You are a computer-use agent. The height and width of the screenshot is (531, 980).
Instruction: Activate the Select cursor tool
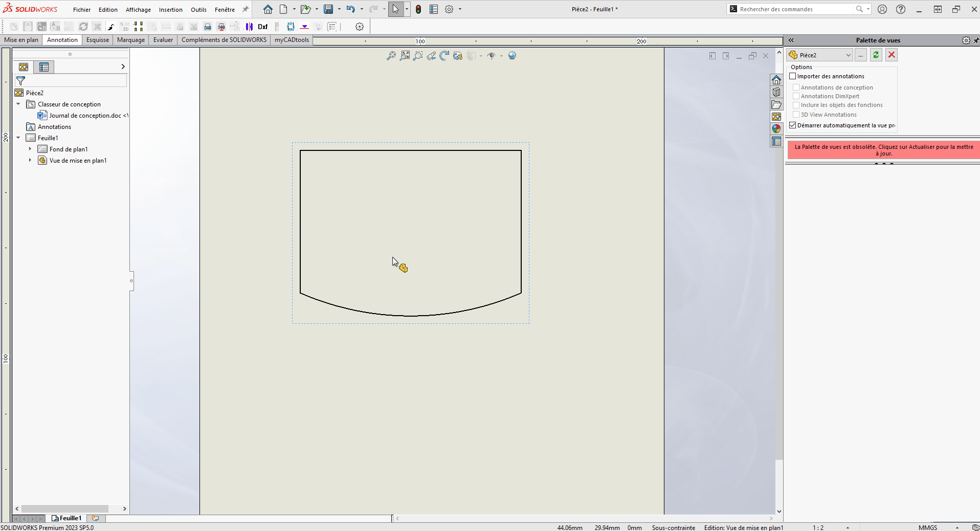pyautogui.click(x=396, y=9)
